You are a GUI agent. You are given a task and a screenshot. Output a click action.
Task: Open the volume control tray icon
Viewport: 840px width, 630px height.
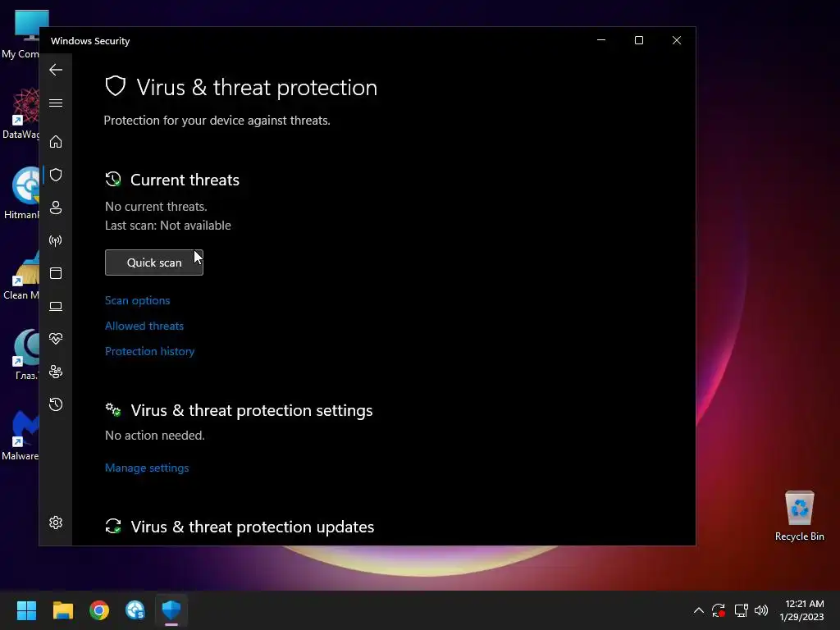click(761, 610)
